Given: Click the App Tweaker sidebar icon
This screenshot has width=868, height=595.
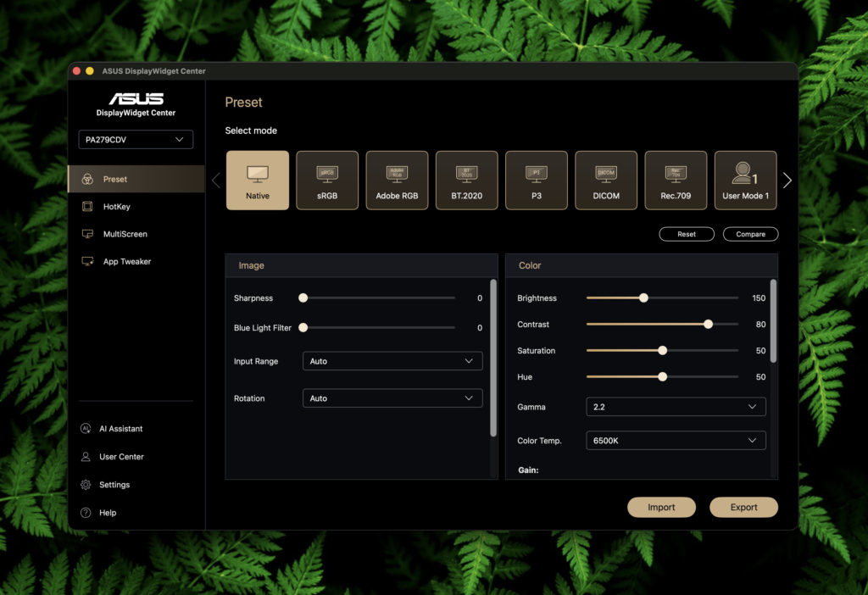Looking at the screenshot, I should (x=87, y=261).
